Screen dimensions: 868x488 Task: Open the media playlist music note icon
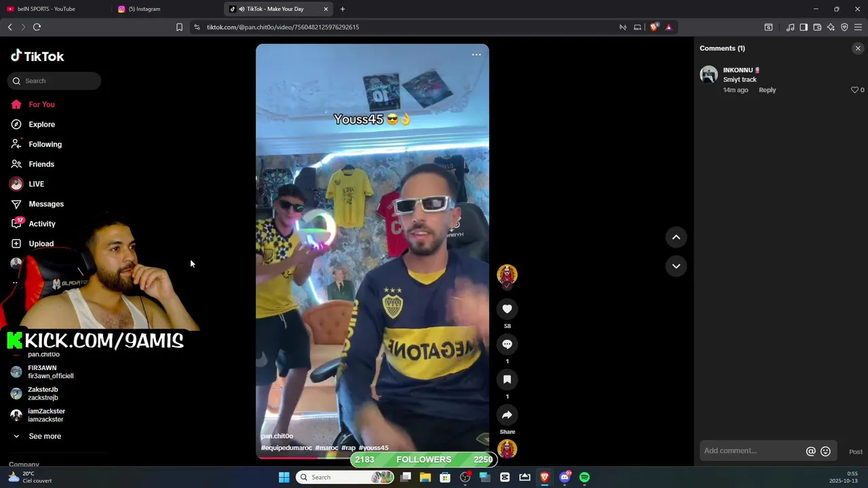[790, 27]
